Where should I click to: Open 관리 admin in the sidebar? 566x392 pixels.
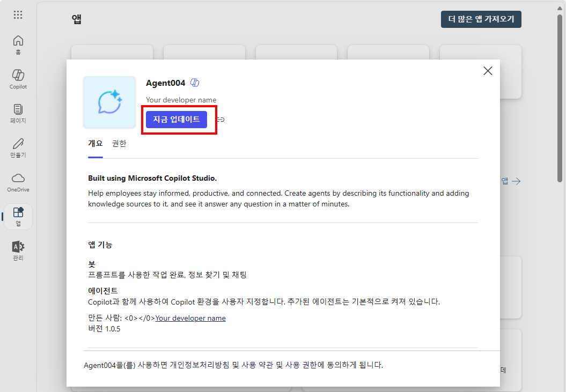click(18, 251)
